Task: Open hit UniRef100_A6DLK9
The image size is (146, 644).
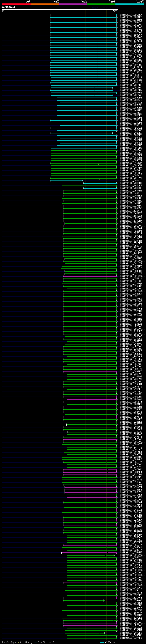Action: (x=131, y=186)
